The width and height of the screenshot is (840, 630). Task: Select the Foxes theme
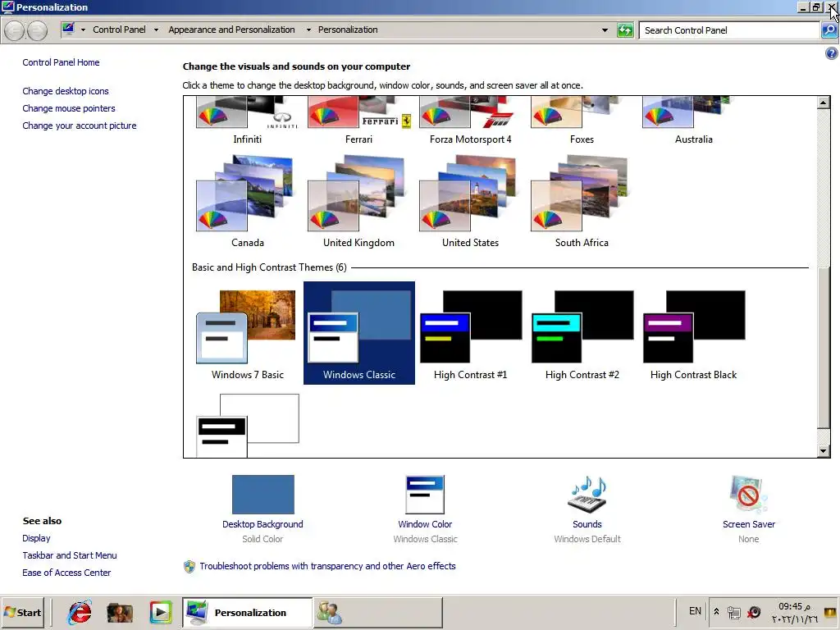point(582,121)
